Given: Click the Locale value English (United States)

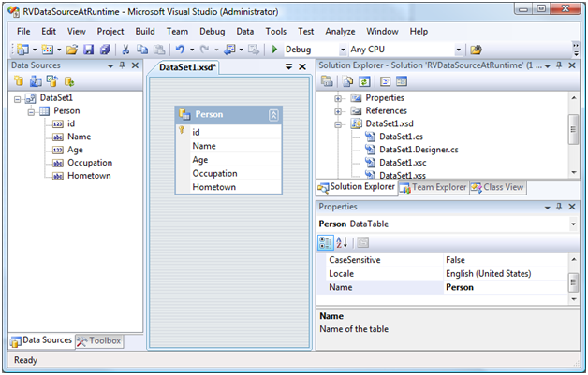Looking at the screenshot, I should point(505,273).
